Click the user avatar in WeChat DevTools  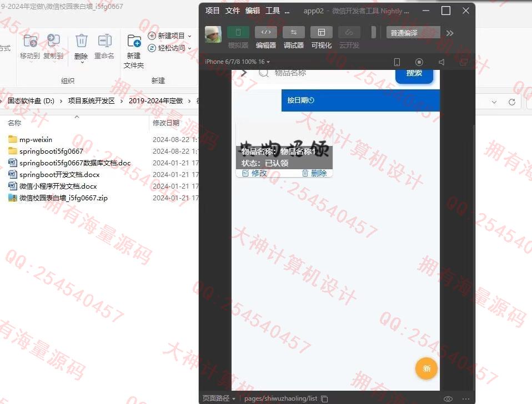(213, 34)
